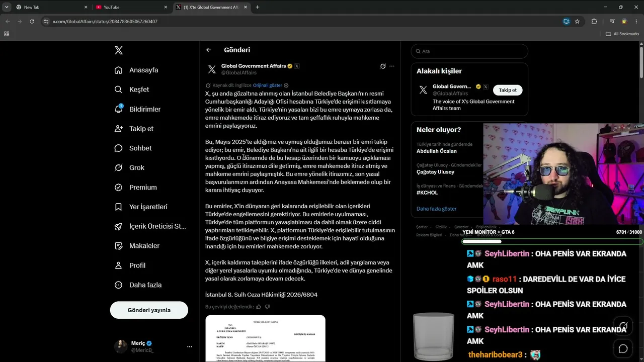This screenshot has width=644, height=362.
Task: Open the post's Grok explain icon
Action: pyautogui.click(x=383, y=66)
